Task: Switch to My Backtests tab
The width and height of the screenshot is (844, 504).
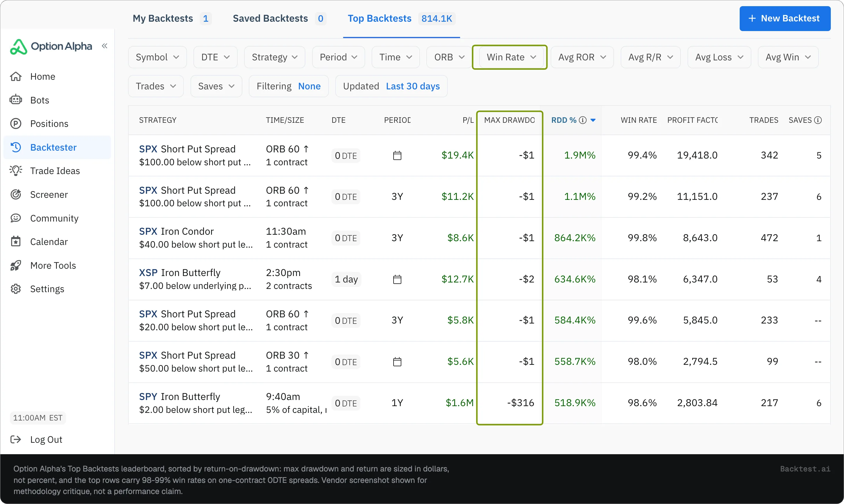Action: pyautogui.click(x=172, y=18)
